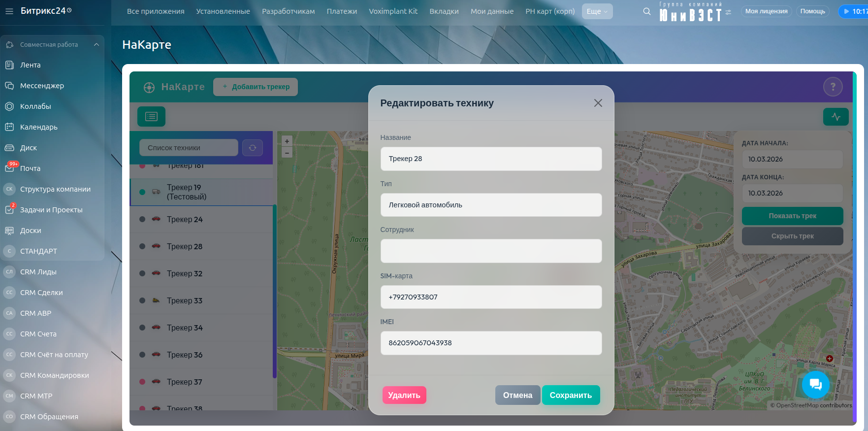Open Платежи tab
868x431 pixels.
pos(342,11)
